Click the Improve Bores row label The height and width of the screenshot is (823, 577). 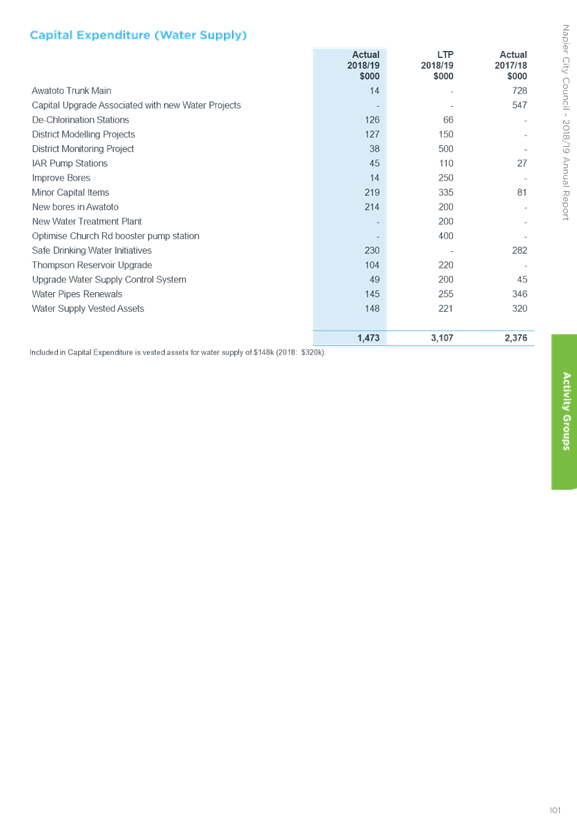tap(61, 178)
